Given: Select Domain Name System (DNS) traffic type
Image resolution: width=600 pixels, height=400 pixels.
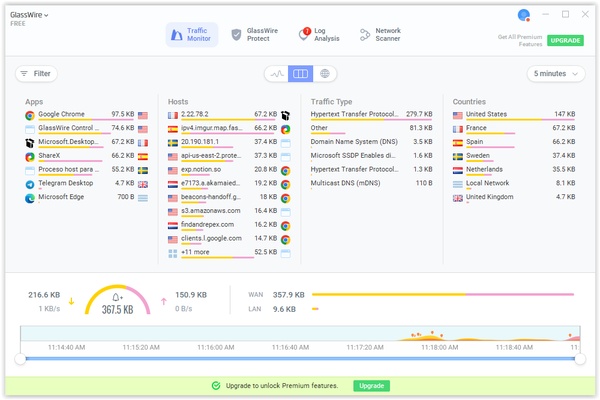Looking at the screenshot, I should [x=371, y=142].
